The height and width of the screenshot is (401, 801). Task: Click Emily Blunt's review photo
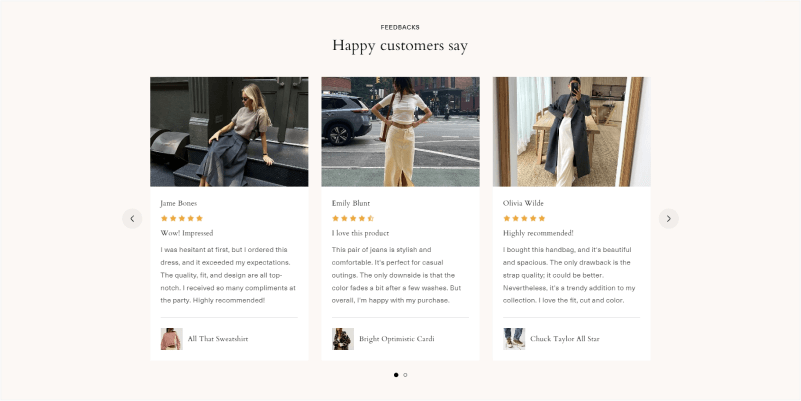click(x=400, y=132)
